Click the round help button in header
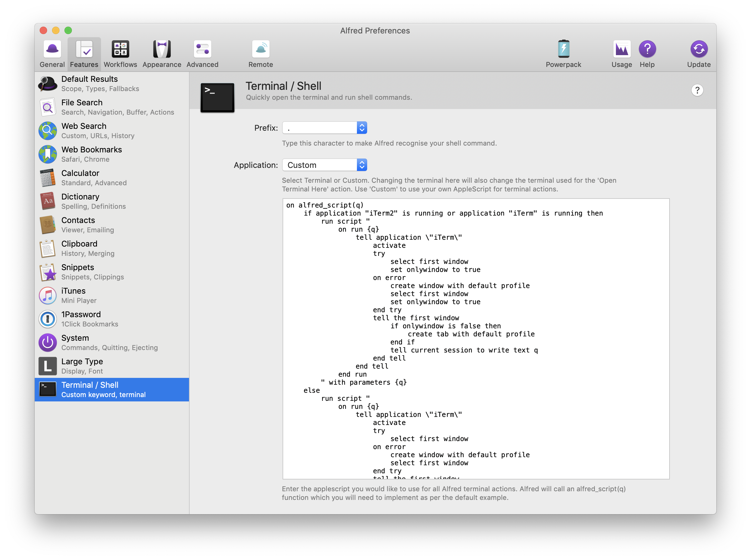This screenshot has width=751, height=560. [x=697, y=90]
